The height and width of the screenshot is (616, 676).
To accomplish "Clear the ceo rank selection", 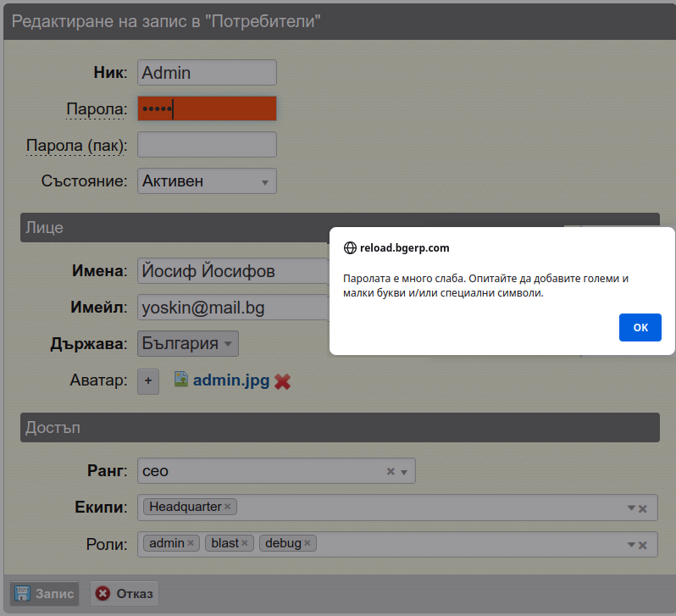I will [391, 472].
